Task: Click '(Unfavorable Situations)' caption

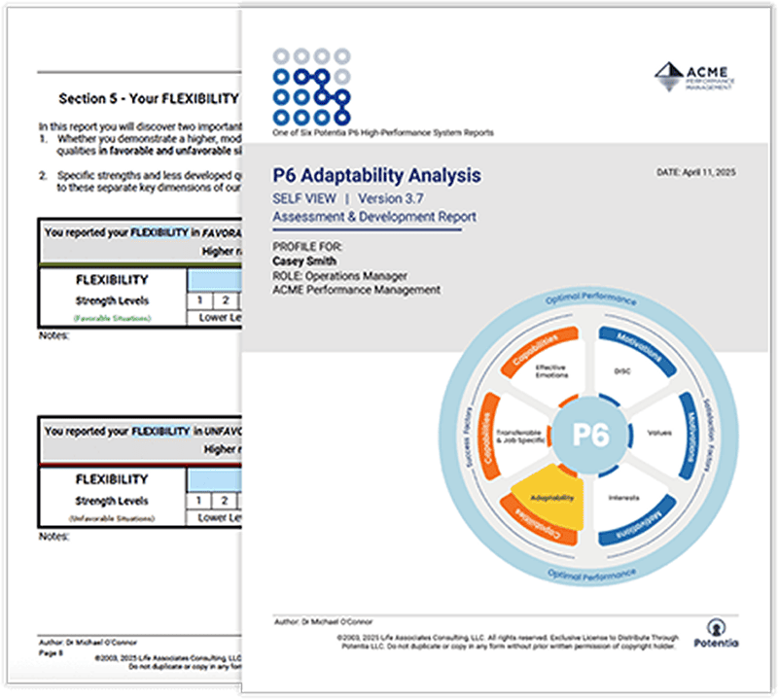Action: [112, 518]
